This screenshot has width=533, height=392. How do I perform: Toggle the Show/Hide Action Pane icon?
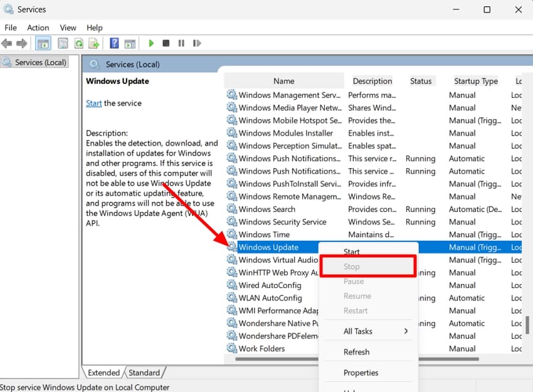click(130, 43)
